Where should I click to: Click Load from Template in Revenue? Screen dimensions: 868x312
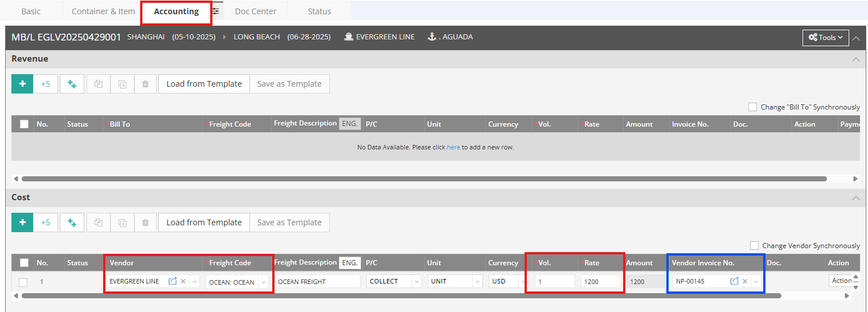(204, 84)
